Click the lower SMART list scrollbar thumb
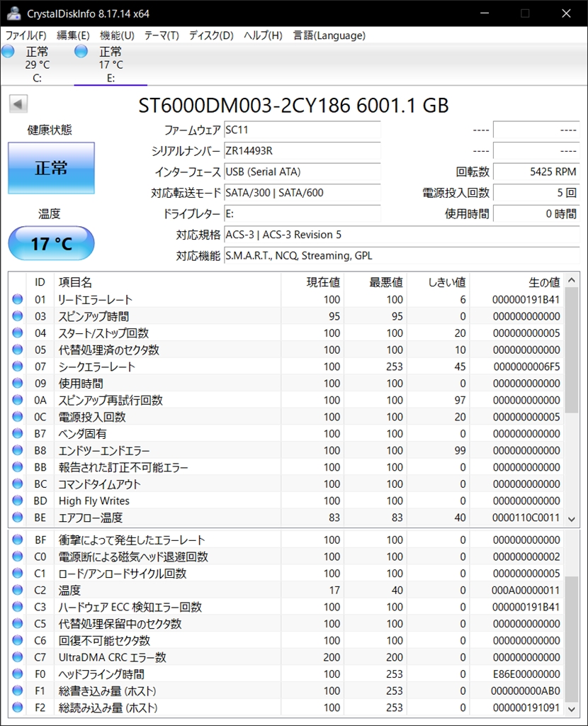 click(x=572, y=639)
